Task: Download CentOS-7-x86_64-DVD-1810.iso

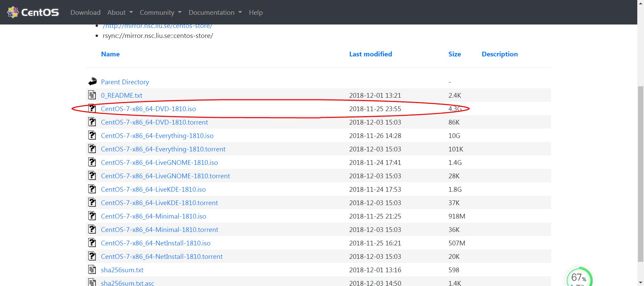Action: click(148, 109)
